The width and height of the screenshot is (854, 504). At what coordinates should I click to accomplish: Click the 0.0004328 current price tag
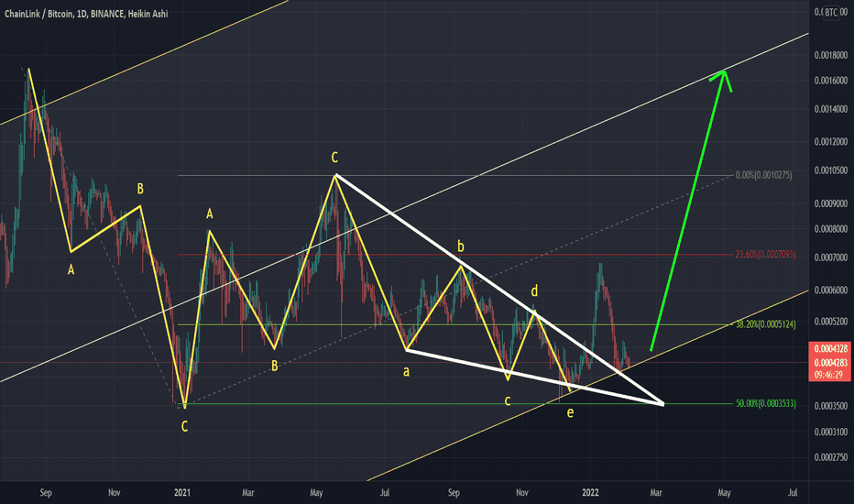coord(831,349)
